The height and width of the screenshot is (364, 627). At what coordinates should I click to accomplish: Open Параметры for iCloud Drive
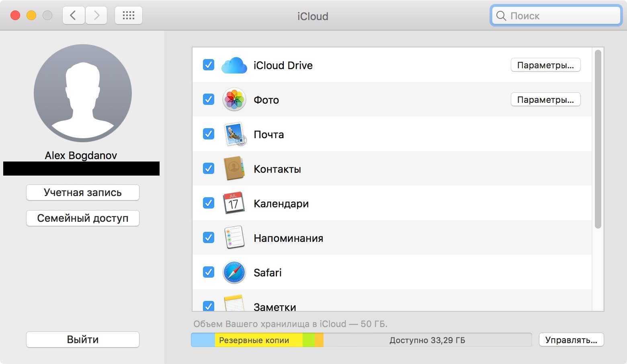pos(545,65)
